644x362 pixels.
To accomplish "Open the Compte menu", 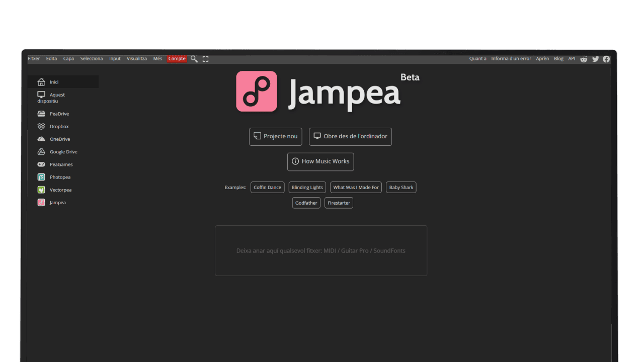I will pos(177,59).
